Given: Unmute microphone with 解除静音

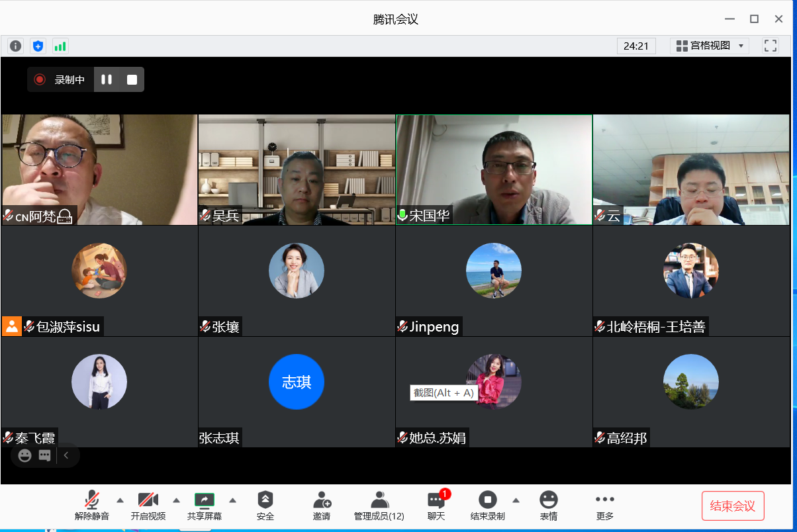Looking at the screenshot, I should 92,506.
